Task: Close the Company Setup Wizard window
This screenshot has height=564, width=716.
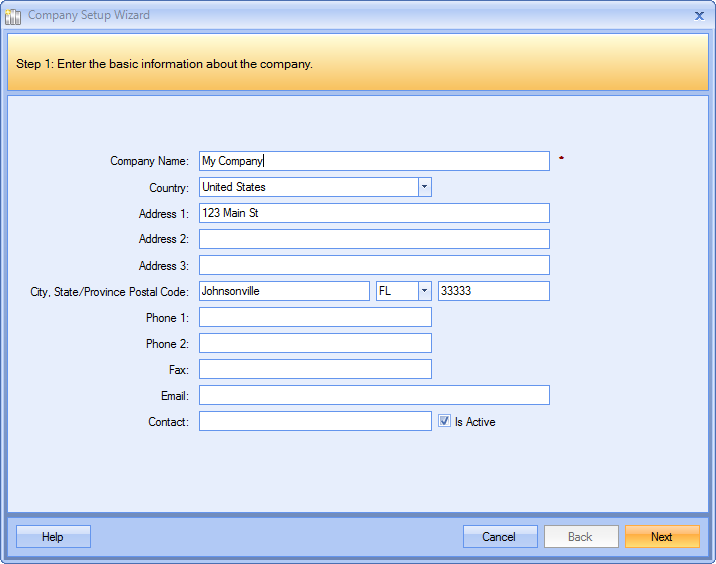Action: point(699,15)
